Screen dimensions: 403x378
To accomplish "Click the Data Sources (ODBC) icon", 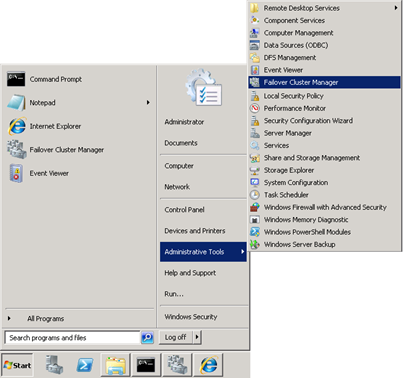I will 255,45.
